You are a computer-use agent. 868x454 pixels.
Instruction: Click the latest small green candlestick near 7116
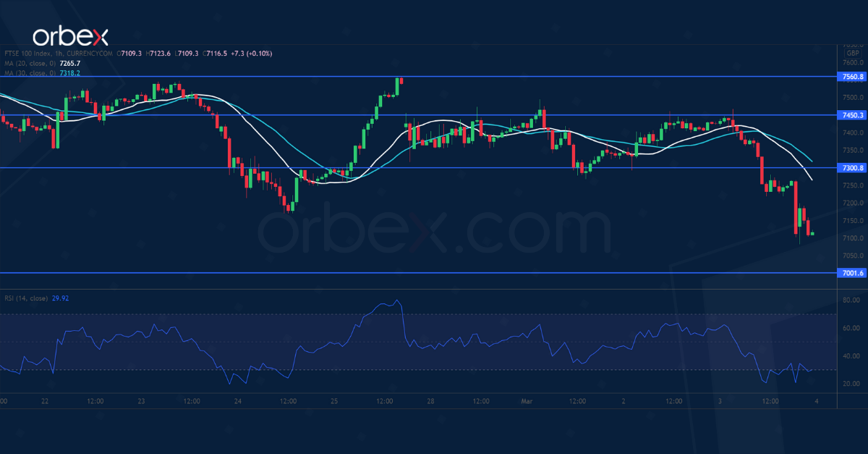[x=813, y=233]
